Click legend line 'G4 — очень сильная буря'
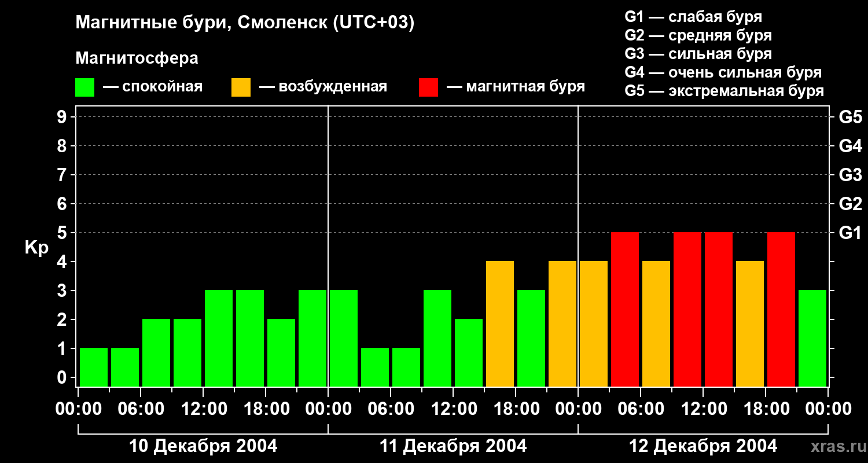868x463 pixels. 723,72
